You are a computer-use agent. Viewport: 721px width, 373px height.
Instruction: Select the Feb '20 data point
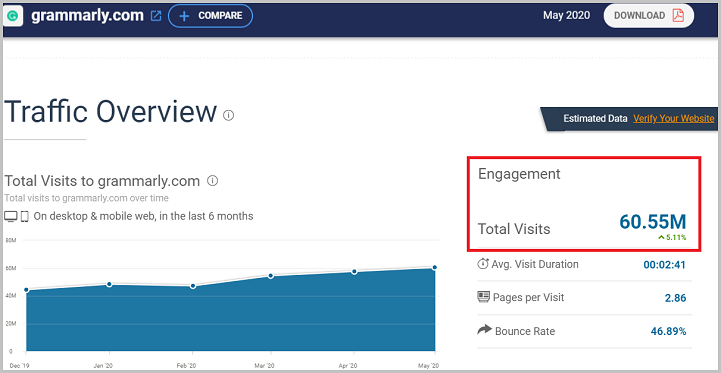tap(193, 286)
